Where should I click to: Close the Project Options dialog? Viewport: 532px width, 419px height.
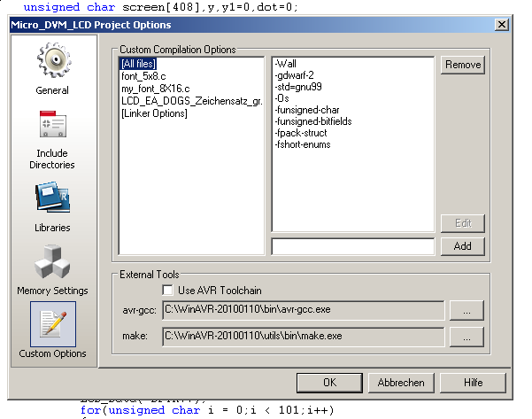point(502,25)
